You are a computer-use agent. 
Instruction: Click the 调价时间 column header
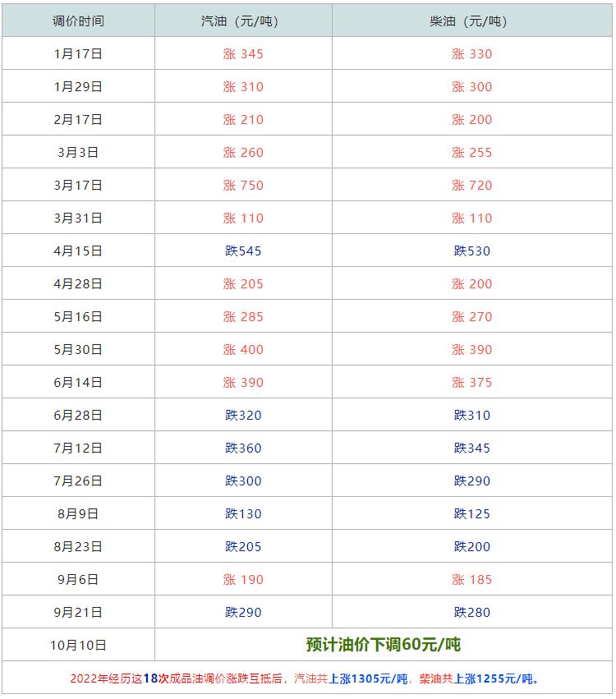coord(78,21)
